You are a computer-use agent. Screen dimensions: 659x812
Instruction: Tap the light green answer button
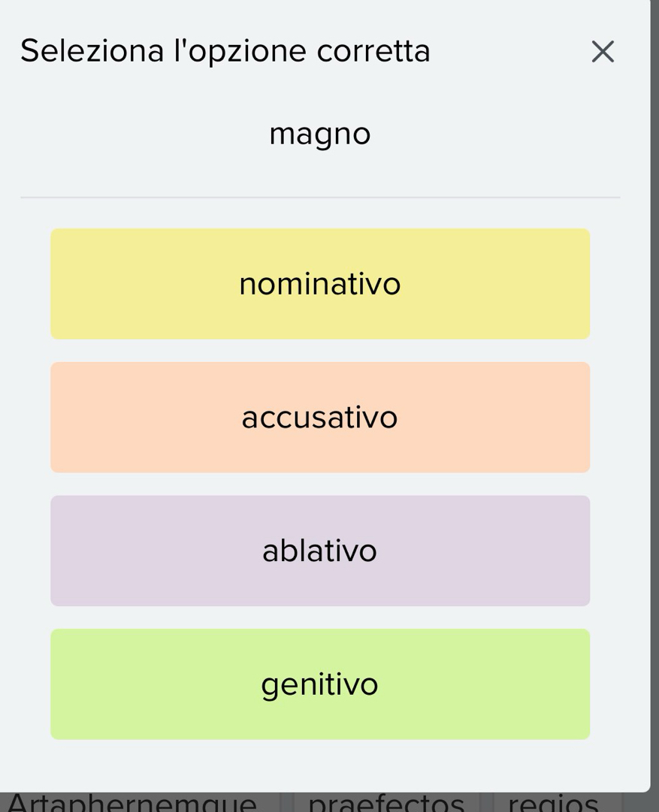(x=320, y=684)
